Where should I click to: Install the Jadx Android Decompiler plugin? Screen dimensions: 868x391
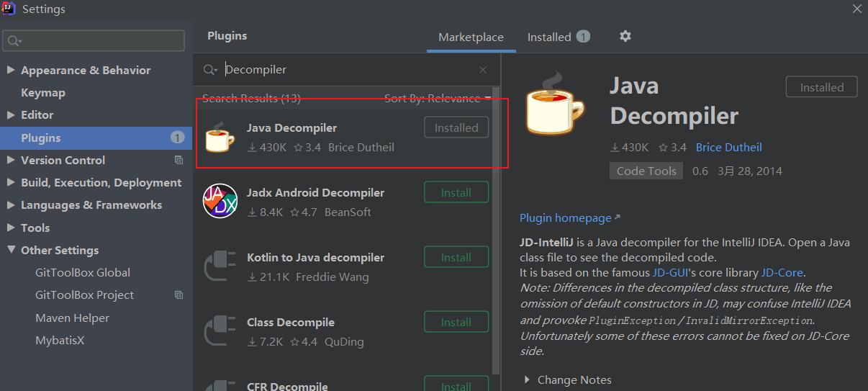pos(456,192)
